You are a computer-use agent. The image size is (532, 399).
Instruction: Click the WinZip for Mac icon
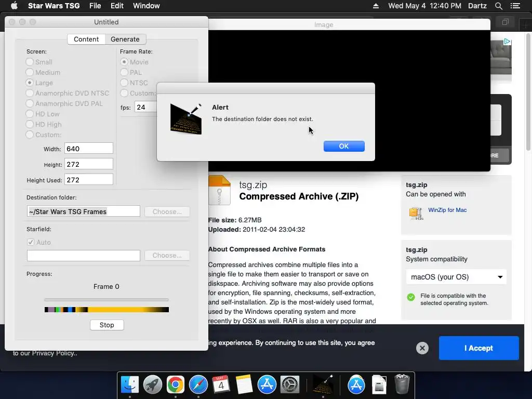point(416,214)
